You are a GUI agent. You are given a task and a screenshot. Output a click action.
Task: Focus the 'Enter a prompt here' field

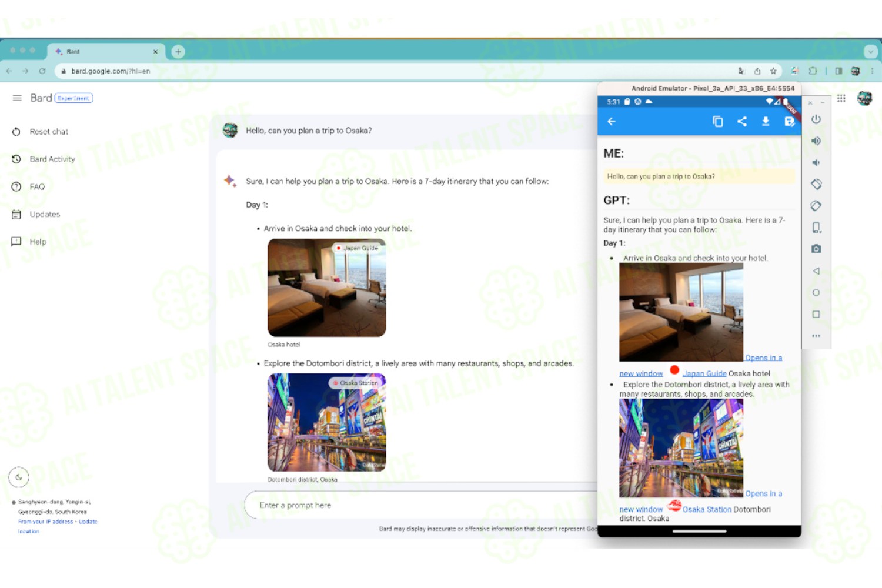(420, 505)
